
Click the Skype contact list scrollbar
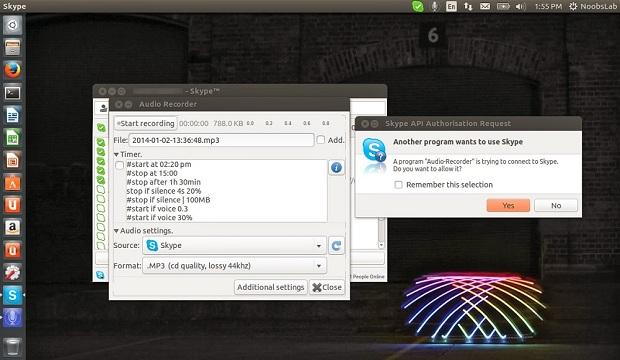point(381,233)
